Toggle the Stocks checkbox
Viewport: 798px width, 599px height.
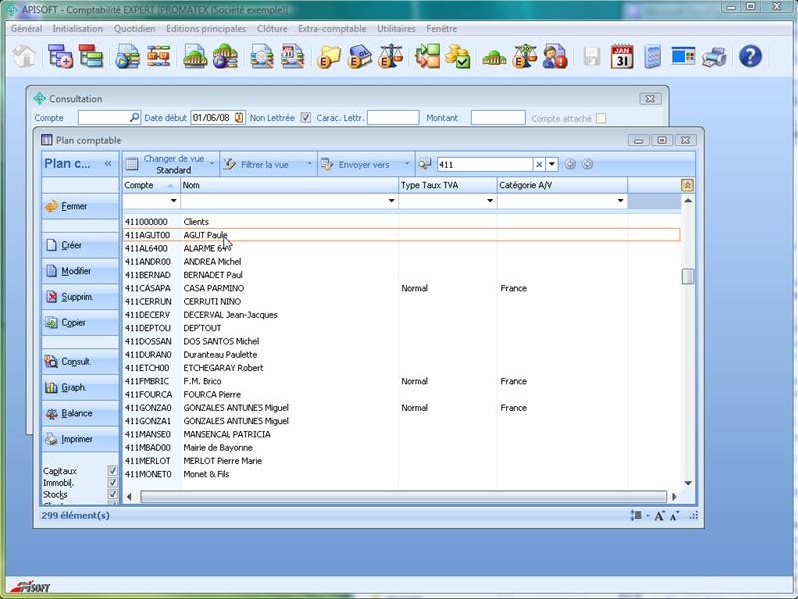112,494
